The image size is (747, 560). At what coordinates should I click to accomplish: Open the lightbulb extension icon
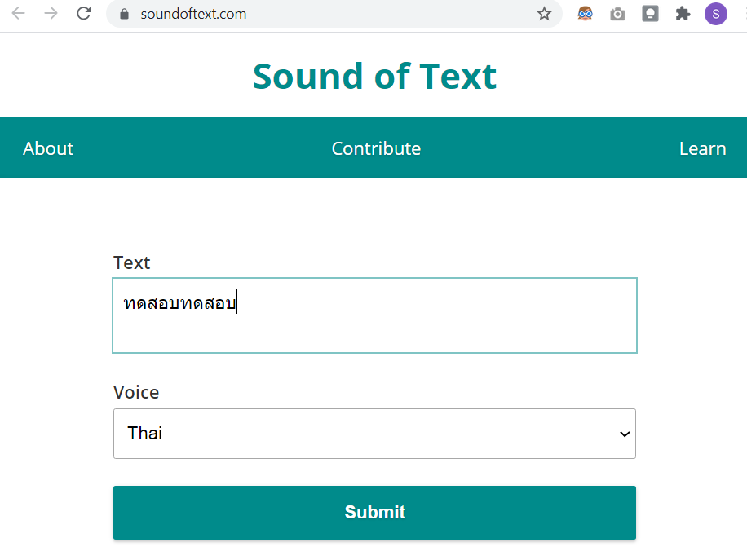(650, 14)
